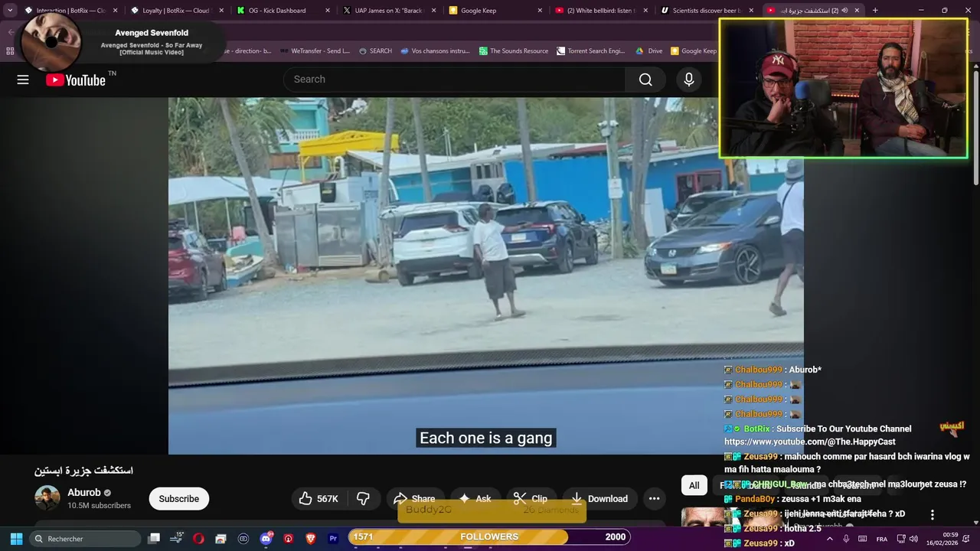This screenshot has width=980, height=551.
Task: Open a new browser tab
Action: 875,11
